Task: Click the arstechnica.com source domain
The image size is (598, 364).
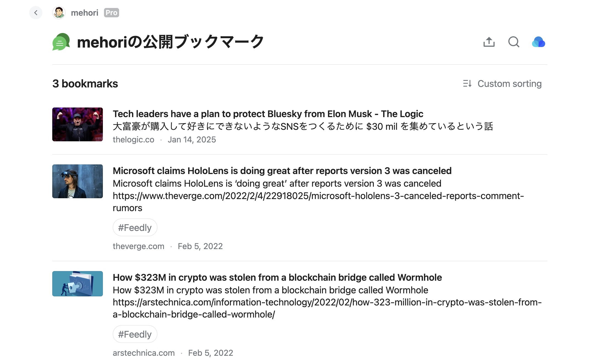Action: pos(144,353)
